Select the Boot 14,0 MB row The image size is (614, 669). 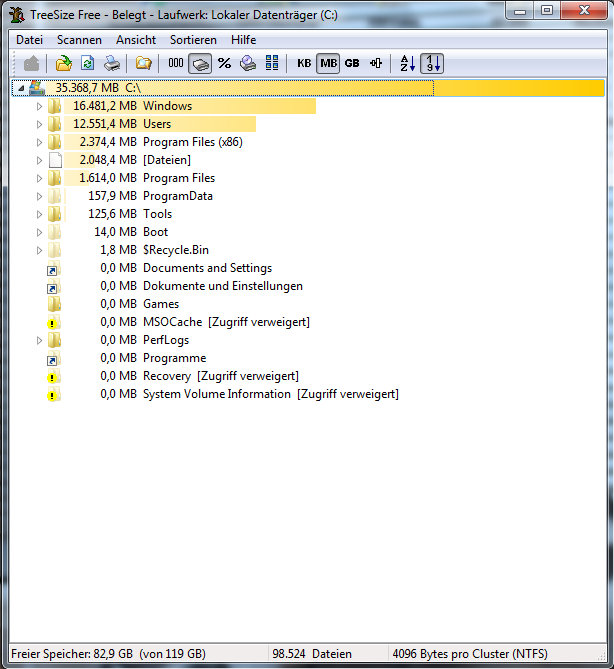pos(131,232)
